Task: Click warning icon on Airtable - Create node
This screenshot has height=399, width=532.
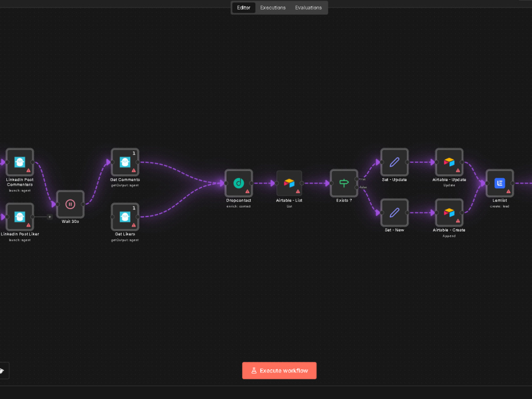Action: pos(458,221)
